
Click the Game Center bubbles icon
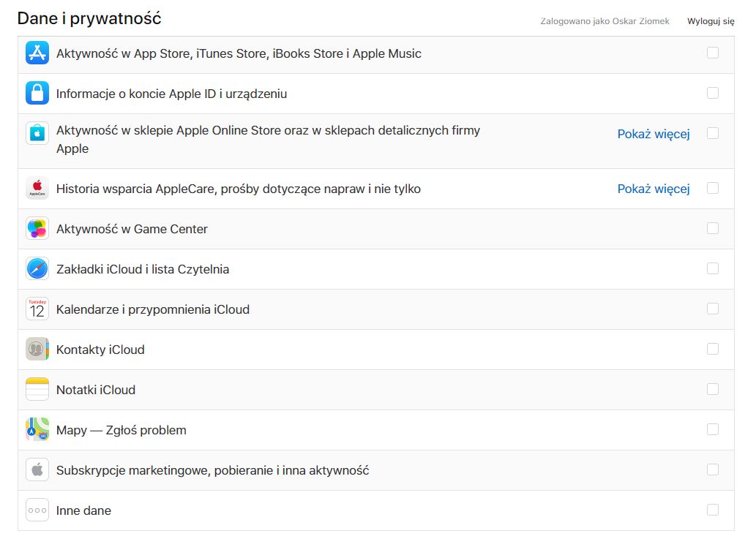37,228
